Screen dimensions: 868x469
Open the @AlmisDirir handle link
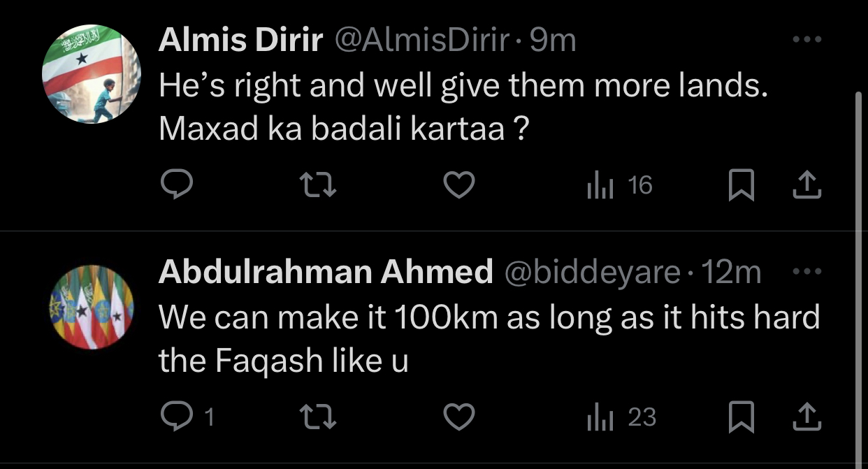tap(422, 41)
